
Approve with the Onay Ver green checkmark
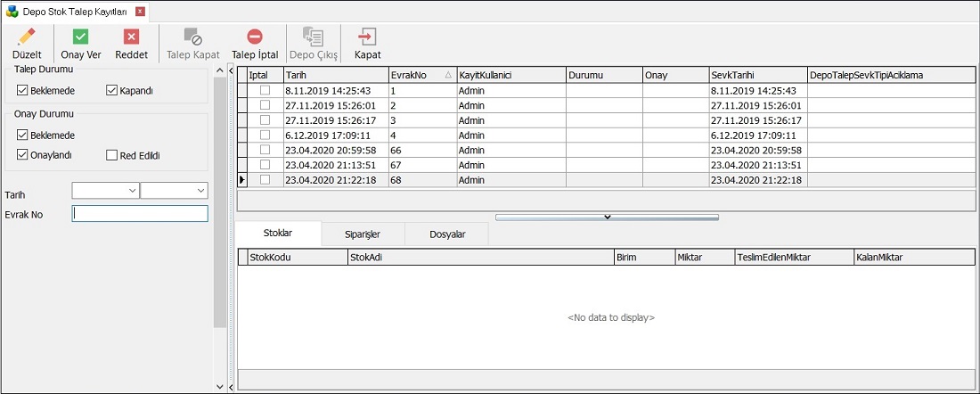click(80, 37)
